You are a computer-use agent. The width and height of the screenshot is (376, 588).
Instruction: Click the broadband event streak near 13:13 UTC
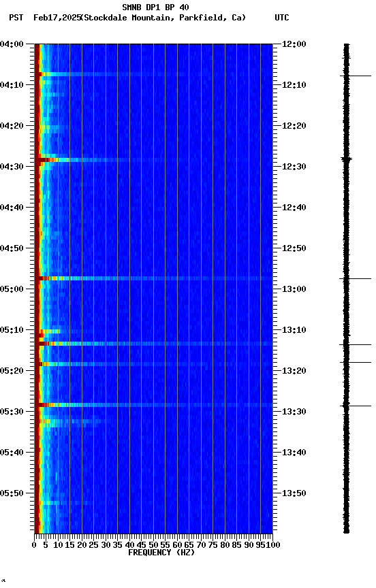coord(153,344)
